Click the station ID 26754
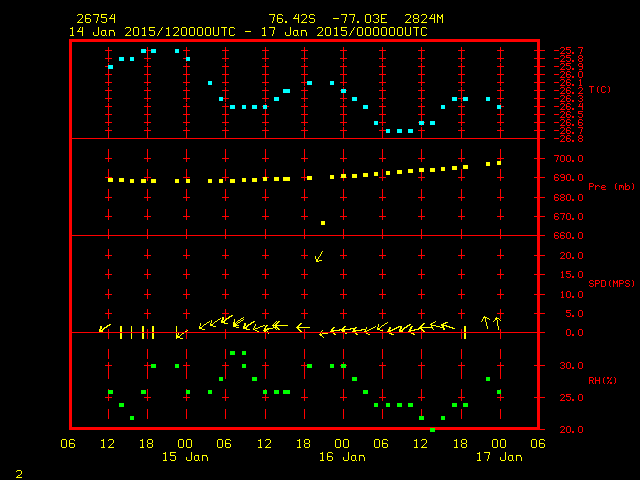 96,19
